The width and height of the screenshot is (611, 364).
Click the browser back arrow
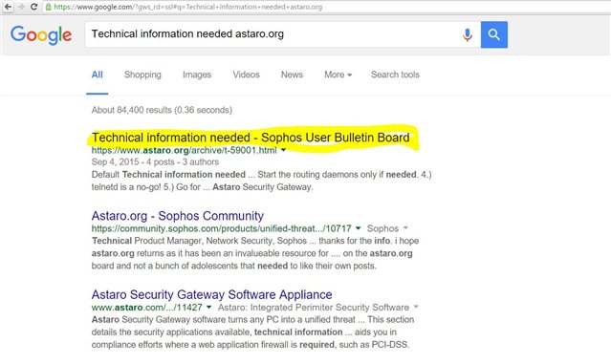8,7
